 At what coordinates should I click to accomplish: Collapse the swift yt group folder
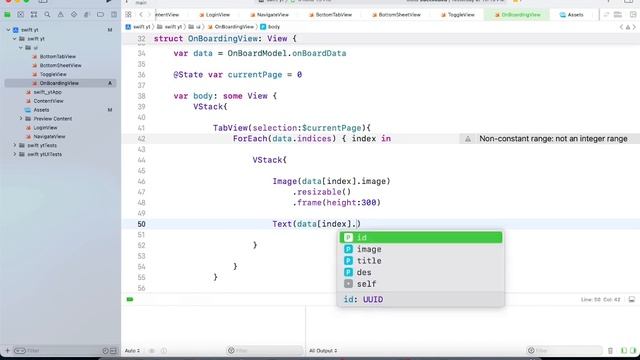coord(15,39)
